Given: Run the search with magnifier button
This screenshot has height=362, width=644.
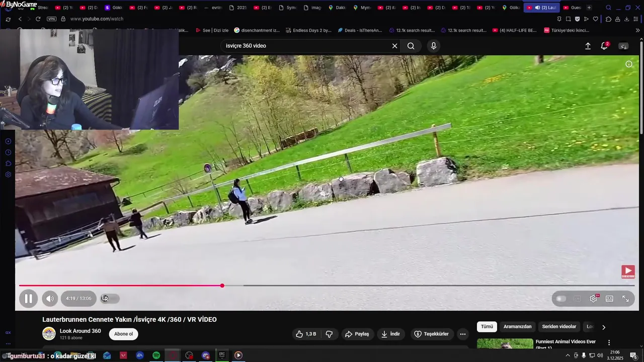Looking at the screenshot, I should coord(411,46).
